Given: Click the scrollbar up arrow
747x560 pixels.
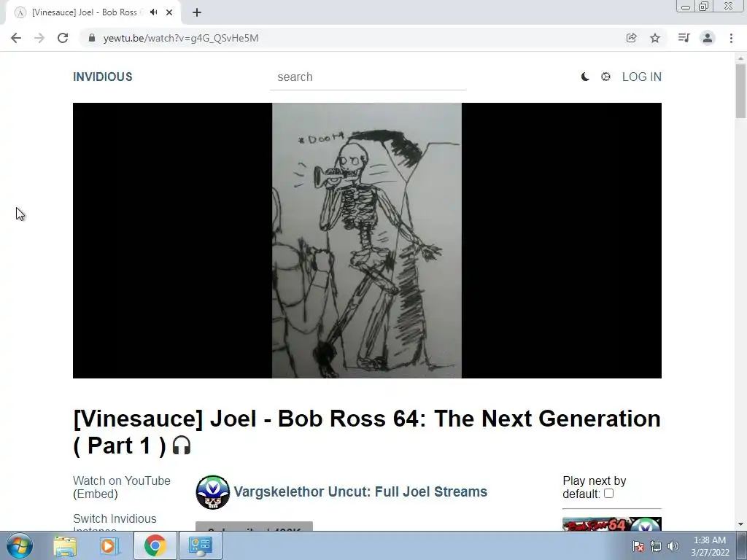Looking at the screenshot, I should (x=741, y=58).
